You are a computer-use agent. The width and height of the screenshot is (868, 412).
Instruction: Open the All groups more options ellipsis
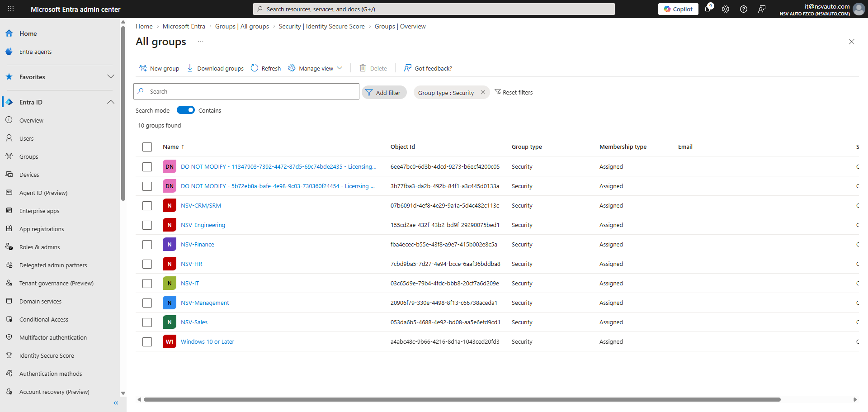(201, 42)
